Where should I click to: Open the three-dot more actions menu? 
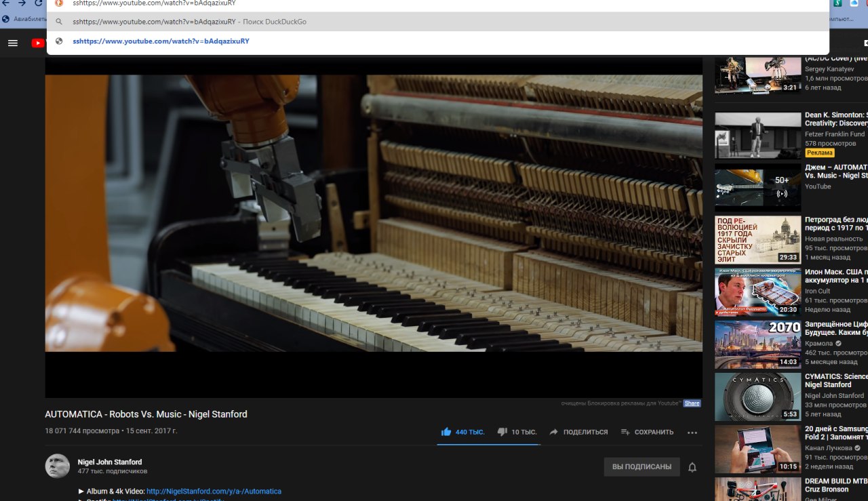tap(692, 432)
